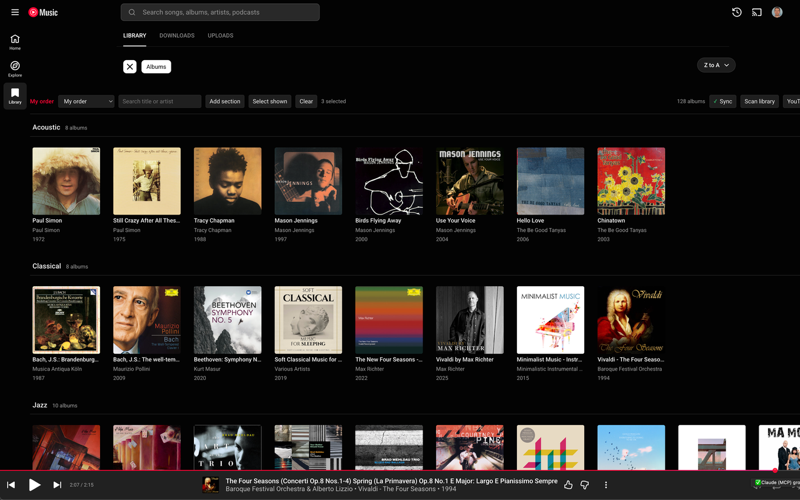Select Library in sidebar
This screenshot has height=500, width=800.
tap(15, 96)
